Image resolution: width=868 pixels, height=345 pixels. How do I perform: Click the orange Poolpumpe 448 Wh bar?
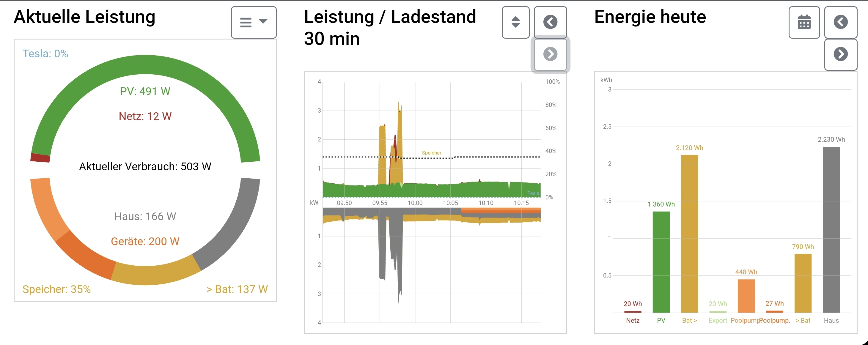coord(746,296)
